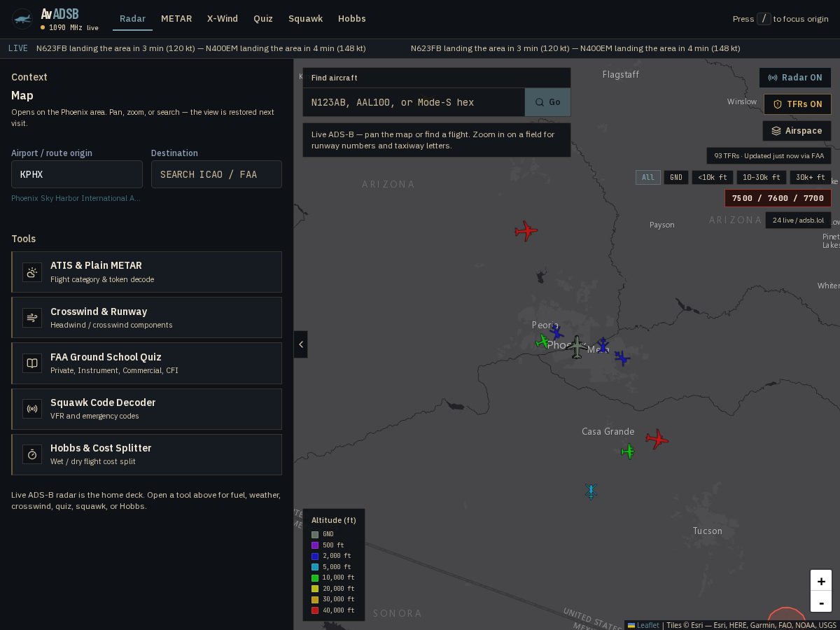
Task: Toggle Radar ON off
Action: coord(795,78)
